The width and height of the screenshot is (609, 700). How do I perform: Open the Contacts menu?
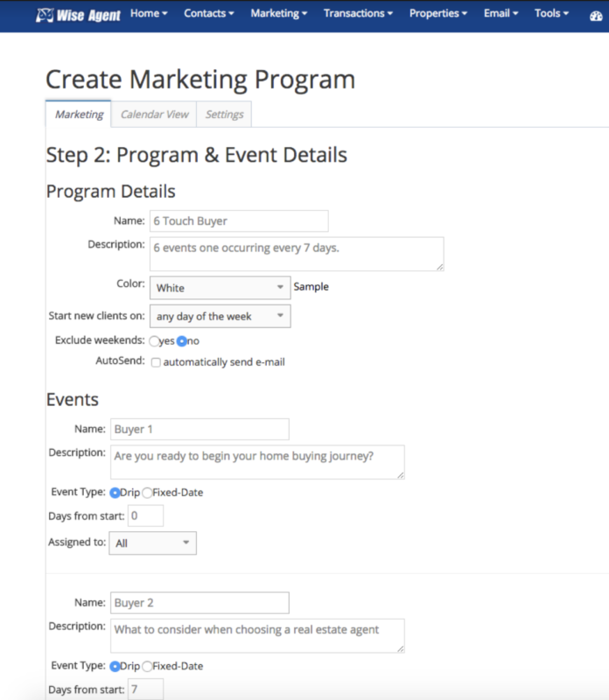pos(208,14)
